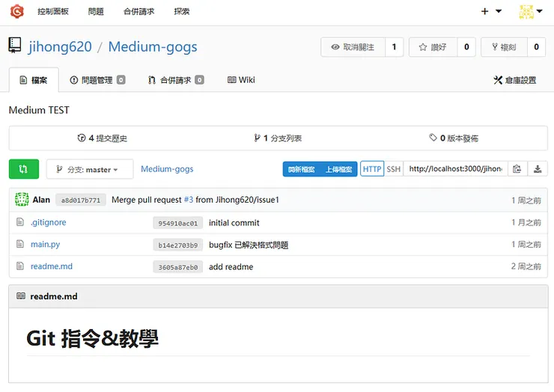Click the 開新檔案 new file button

[x=302, y=170]
